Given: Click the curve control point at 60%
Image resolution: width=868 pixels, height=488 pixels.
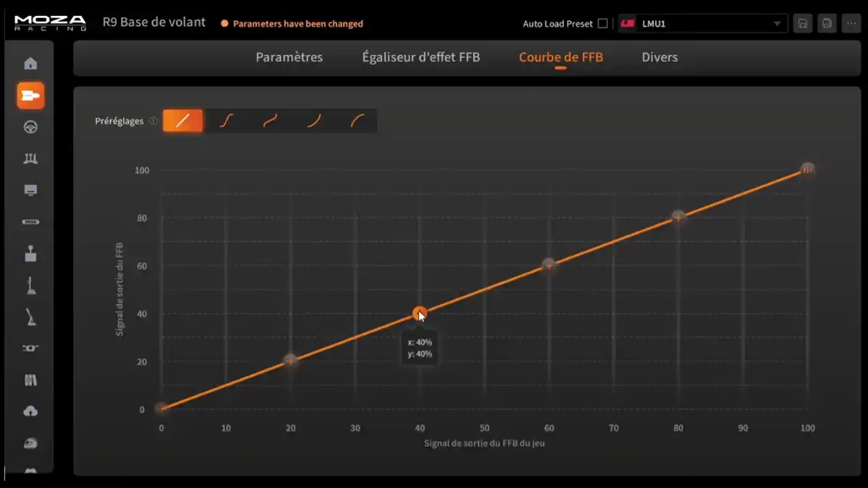Looking at the screenshot, I should pyautogui.click(x=549, y=265).
